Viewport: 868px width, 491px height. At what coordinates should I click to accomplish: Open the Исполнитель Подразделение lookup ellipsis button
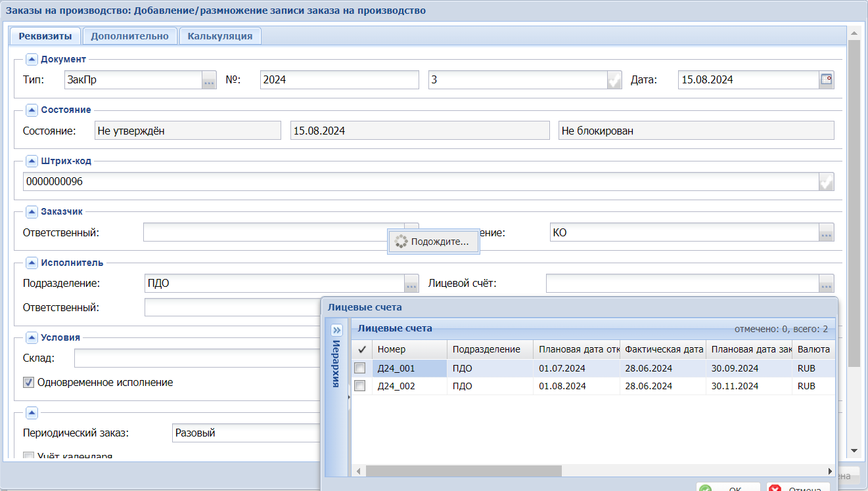tap(411, 284)
